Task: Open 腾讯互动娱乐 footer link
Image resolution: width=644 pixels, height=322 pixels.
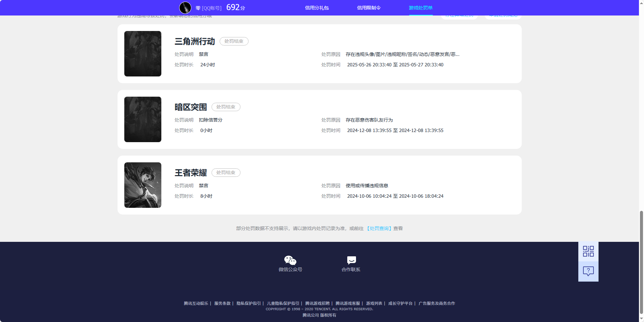Action: 196,303
